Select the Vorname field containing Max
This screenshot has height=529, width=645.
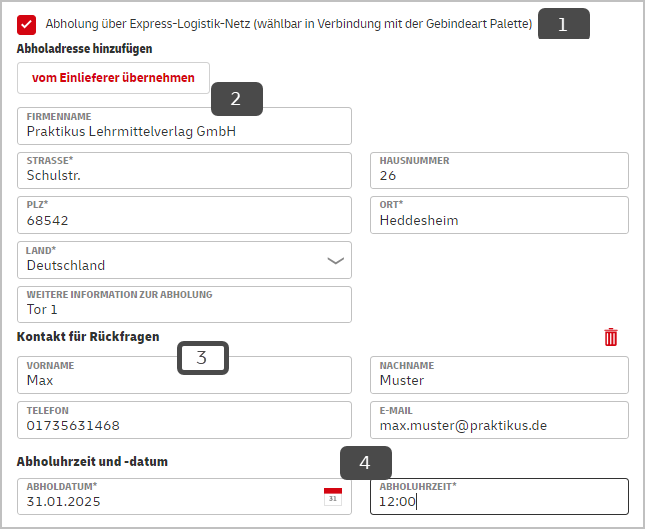[x=184, y=375]
